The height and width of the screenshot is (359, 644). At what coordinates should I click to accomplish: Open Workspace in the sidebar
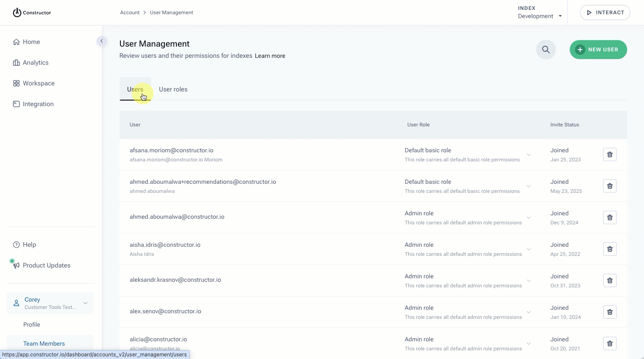click(38, 83)
